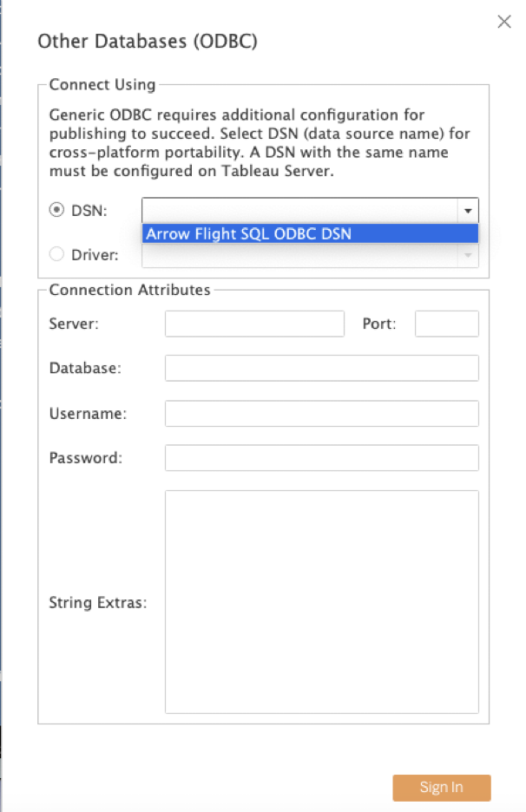Viewport: 526px width, 812px height.
Task: Focus the Port input field
Action: (447, 324)
